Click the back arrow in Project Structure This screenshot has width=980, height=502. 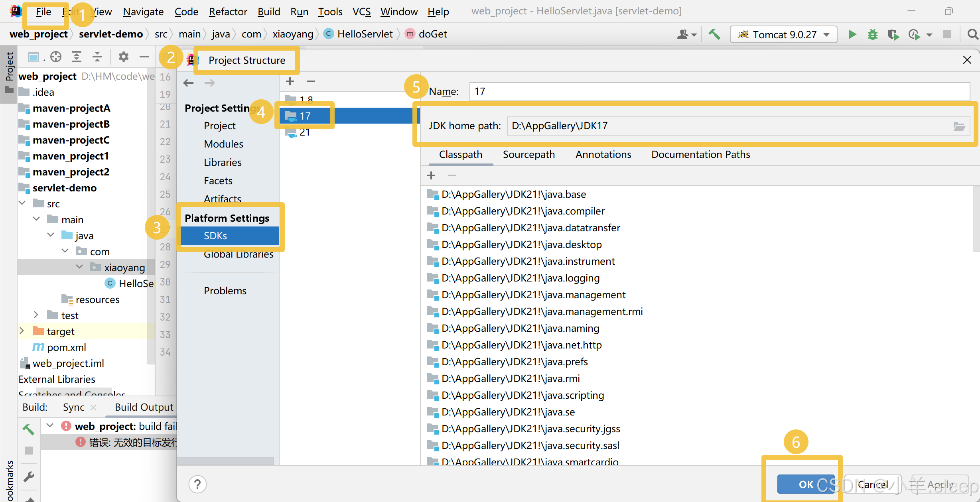click(x=188, y=83)
